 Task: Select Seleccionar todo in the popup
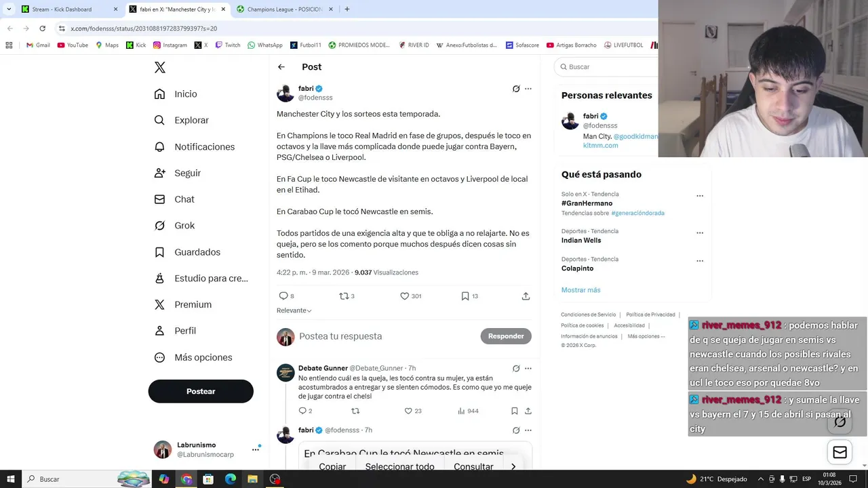pyautogui.click(x=399, y=466)
